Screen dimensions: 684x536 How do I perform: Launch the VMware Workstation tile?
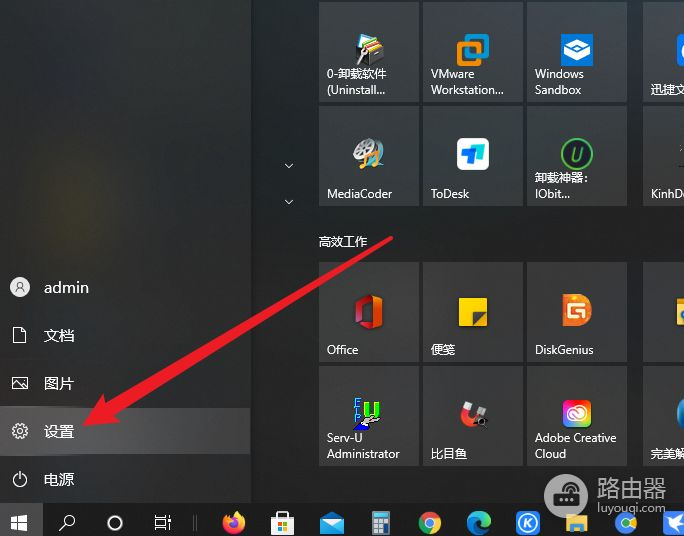[470, 53]
